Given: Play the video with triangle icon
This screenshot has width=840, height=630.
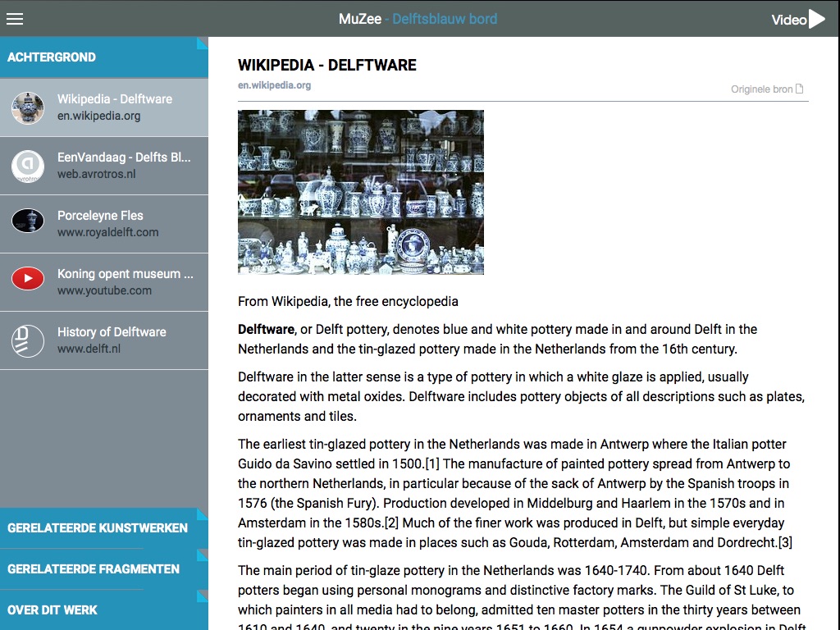Looking at the screenshot, I should (x=817, y=19).
